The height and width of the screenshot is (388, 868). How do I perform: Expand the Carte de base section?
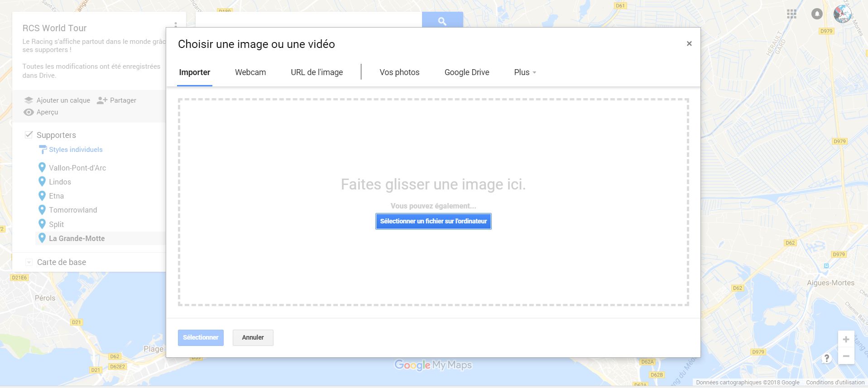pyautogui.click(x=29, y=262)
